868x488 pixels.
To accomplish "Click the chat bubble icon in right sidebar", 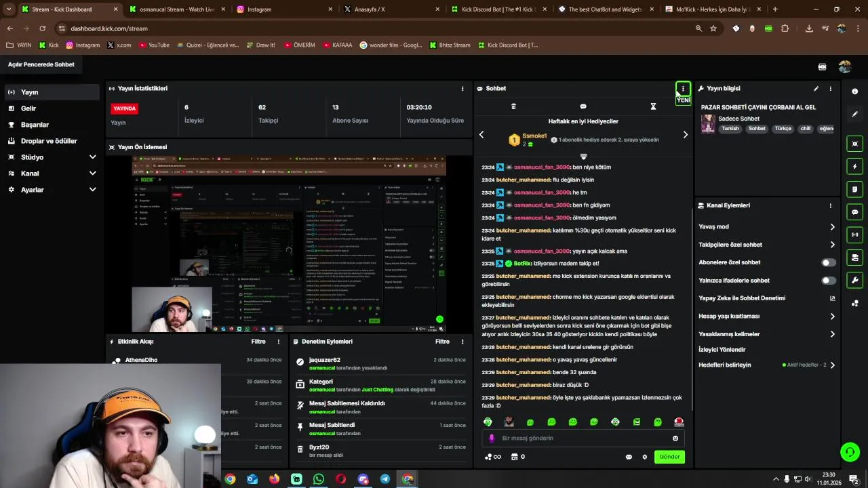I will (x=854, y=212).
